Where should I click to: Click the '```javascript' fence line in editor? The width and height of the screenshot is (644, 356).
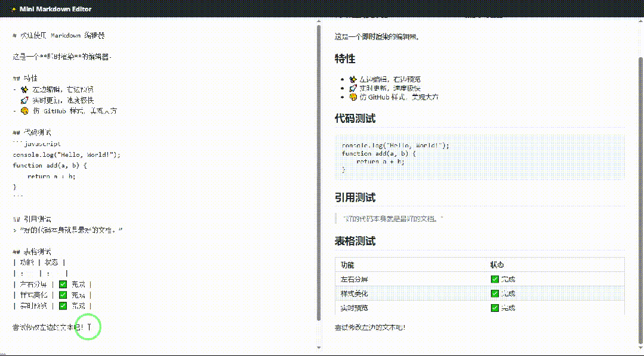[x=37, y=144]
